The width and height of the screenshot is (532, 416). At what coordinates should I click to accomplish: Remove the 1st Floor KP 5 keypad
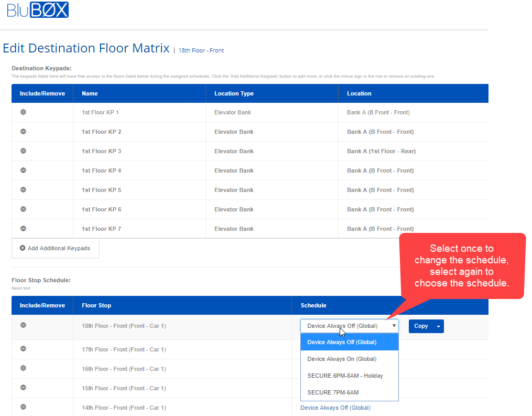point(23,189)
